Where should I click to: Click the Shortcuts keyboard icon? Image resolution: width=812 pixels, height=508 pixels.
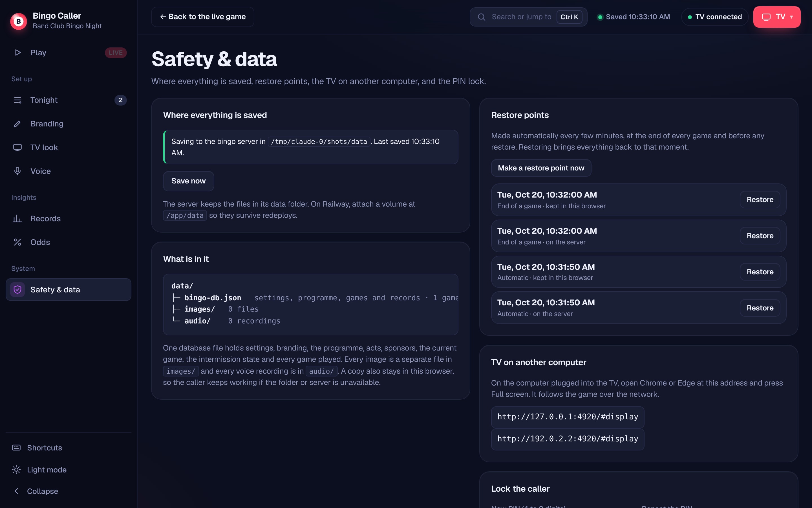point(16,448)
